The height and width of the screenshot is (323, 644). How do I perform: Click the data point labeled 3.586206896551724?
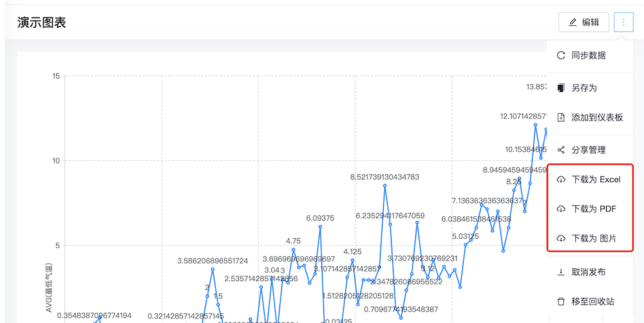coord(213,269)
